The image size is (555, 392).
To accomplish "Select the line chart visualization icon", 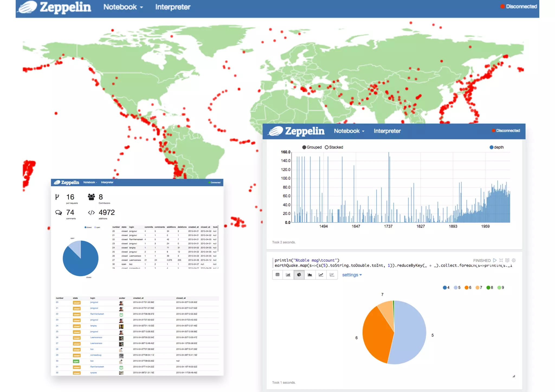I will point(321,275).
